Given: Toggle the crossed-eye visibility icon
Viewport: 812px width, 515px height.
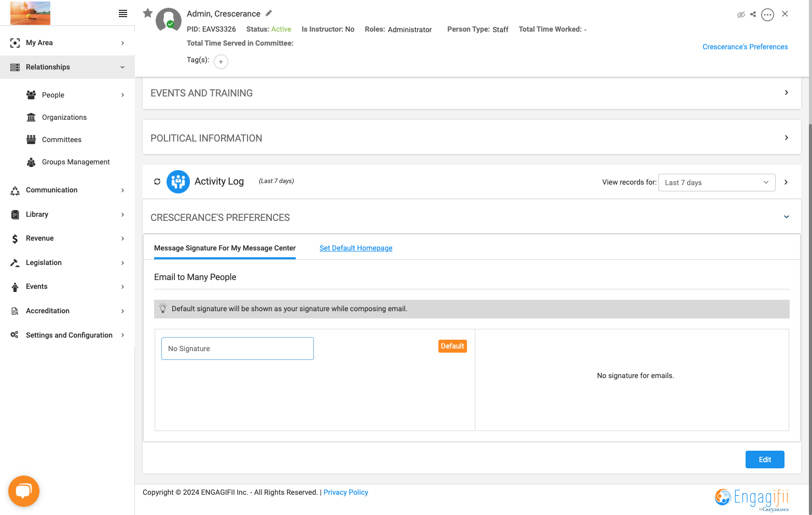Looking at the screenshot, I should pyautogui.click(x=741, y=15).
